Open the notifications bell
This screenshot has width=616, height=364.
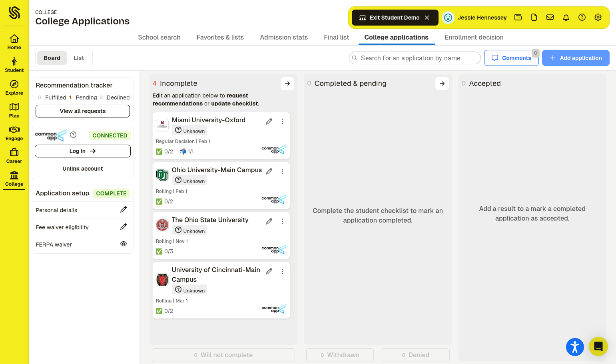coord(566,17)
